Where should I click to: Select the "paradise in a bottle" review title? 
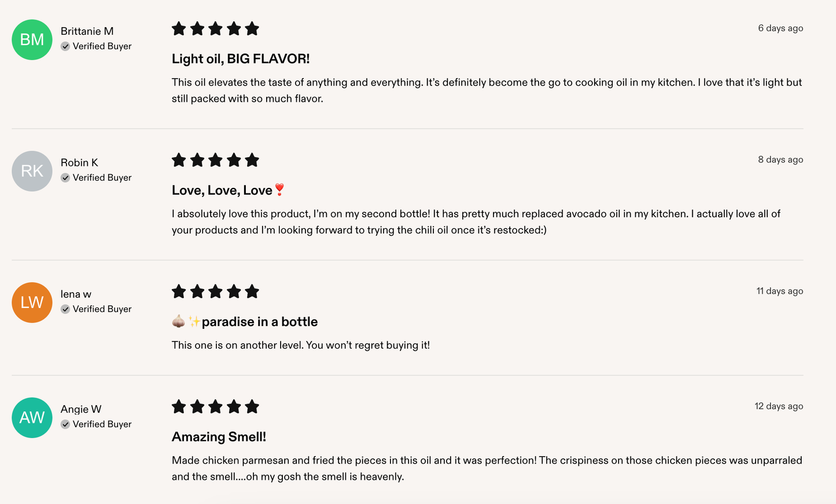[x=259, y=321]
